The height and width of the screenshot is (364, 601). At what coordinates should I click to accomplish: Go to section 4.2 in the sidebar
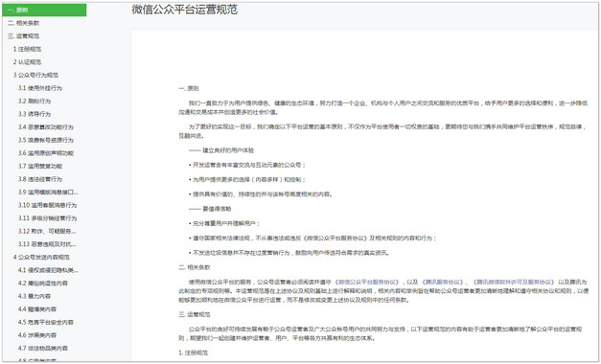[43, 284]
